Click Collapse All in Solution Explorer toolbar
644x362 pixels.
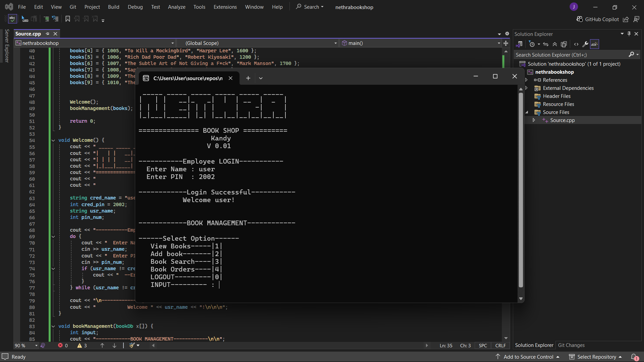click(555, 44)
